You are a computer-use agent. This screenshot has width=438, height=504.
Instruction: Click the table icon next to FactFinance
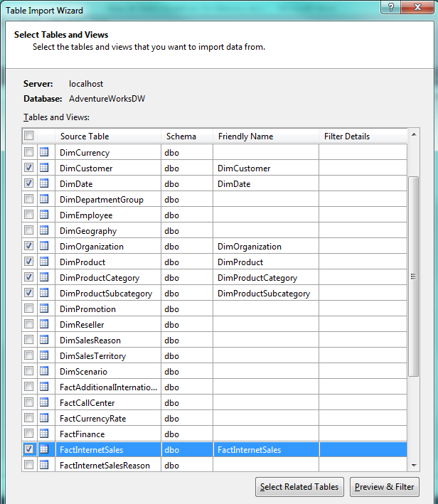[44, 434]
